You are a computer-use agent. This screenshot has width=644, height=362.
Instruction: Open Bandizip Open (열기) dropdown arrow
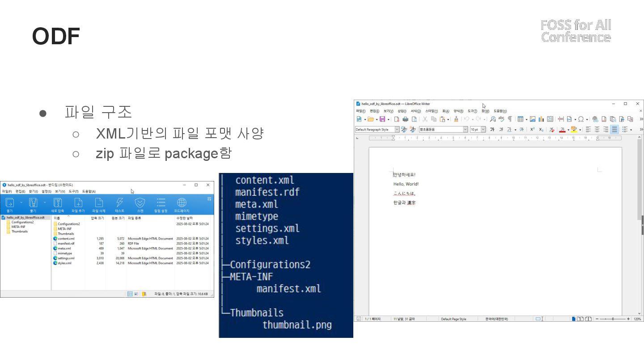[x=21, y=202]
